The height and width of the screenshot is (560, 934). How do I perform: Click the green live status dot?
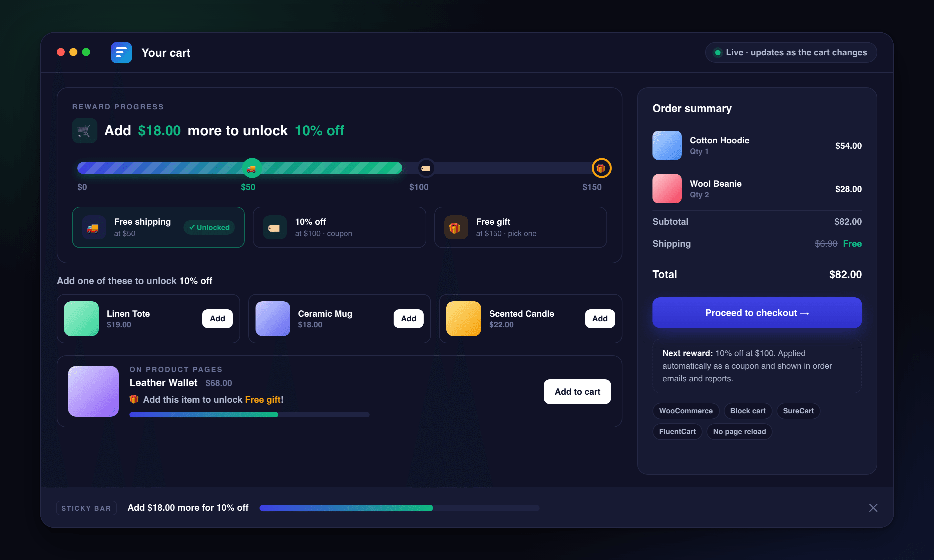[x=718, y=52]
